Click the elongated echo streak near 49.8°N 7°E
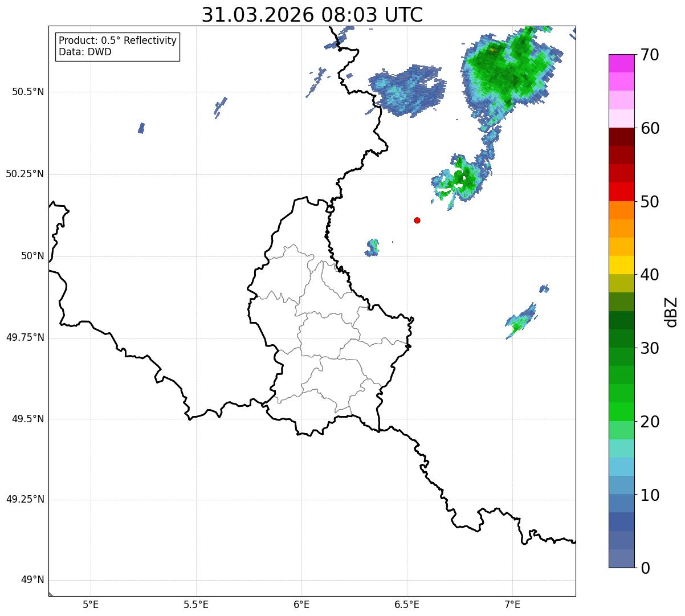 [521, 321]
